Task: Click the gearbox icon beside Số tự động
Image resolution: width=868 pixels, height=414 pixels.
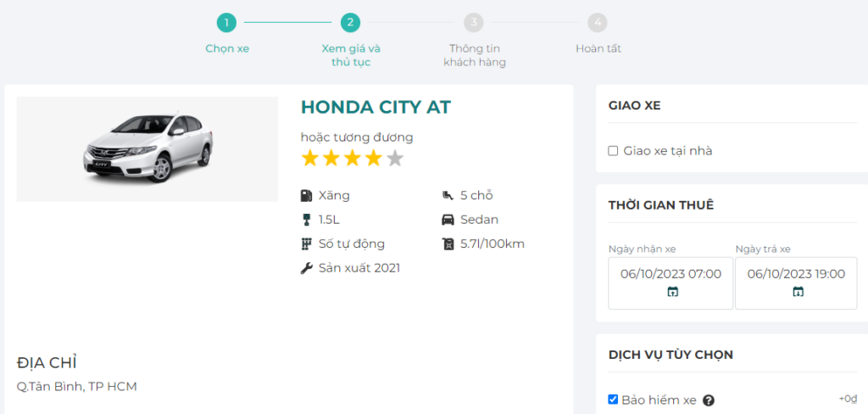Action: pyautogui.click(x=306, y=244)
